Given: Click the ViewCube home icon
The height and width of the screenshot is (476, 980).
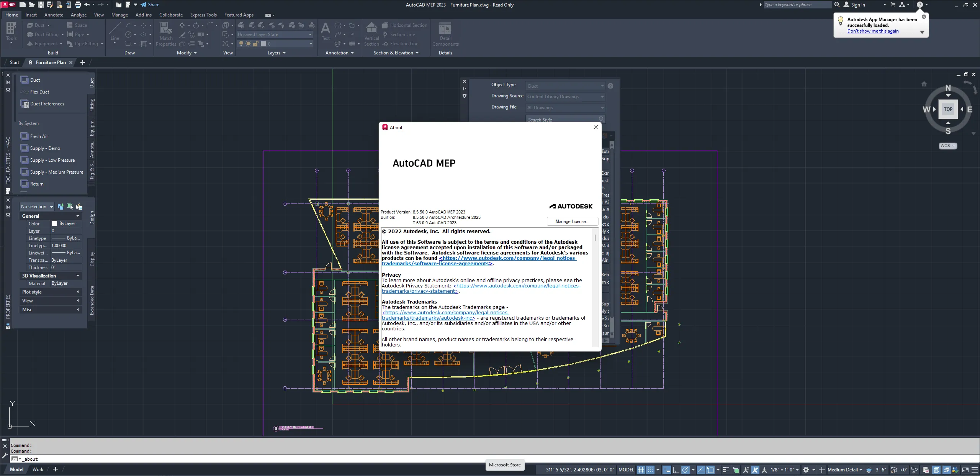Looking at the screenshot, I should click(x=924, y=84).
